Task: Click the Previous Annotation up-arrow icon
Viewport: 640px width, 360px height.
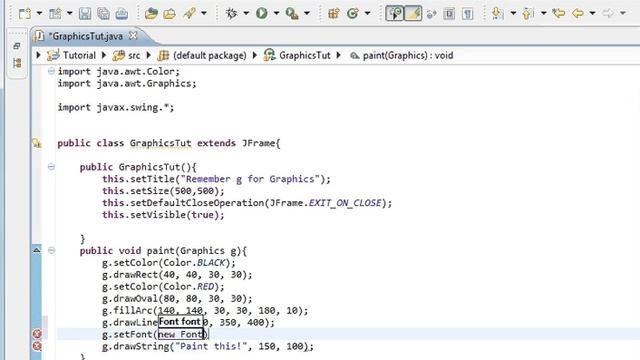Action: pyautogui.click(x=528, y=13)
